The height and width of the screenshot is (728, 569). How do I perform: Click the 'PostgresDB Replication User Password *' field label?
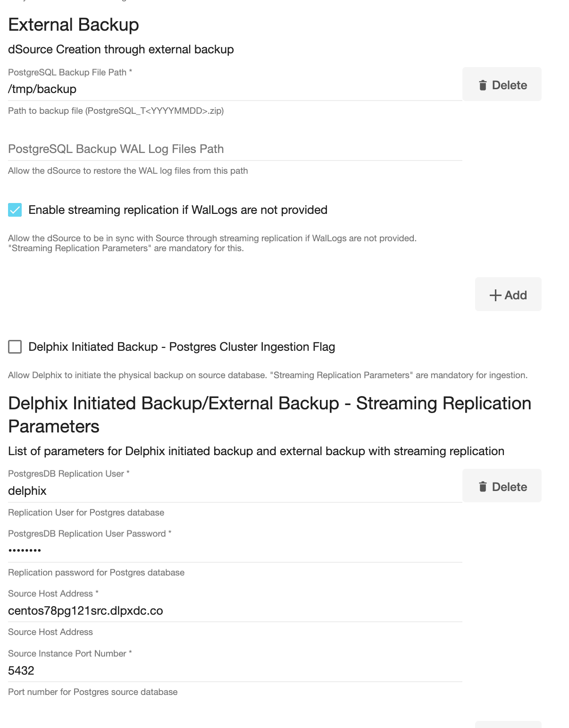[x=90, y=533]
